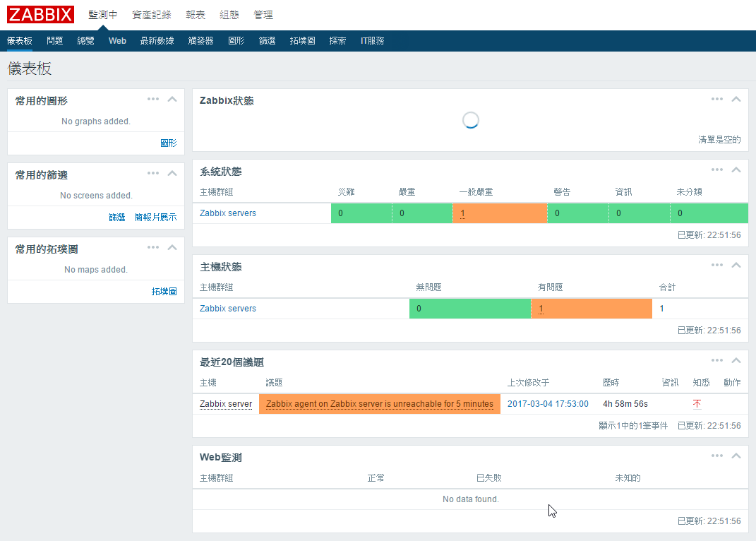Click the 不 acknowledge link
Viewport: 756px width, 541px height.
coord(697,404)
